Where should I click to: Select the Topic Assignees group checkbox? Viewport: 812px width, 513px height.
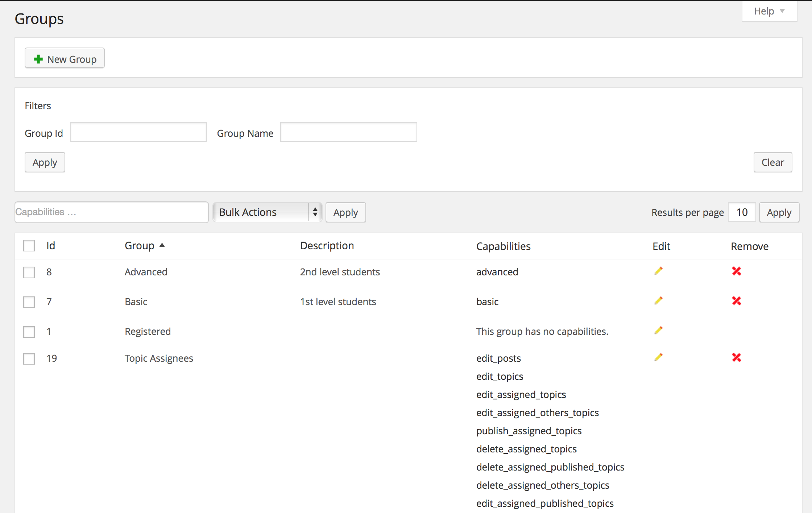coord(29,358)
